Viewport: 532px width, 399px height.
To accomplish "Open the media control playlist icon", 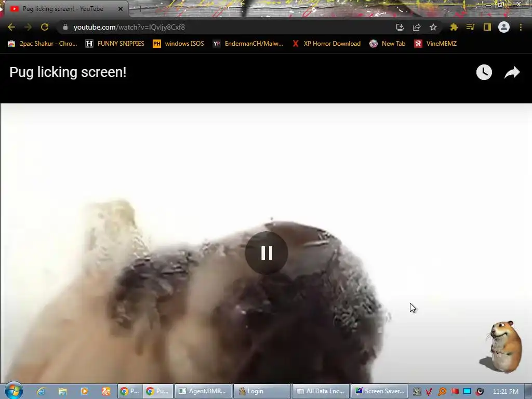I will pos(470,27).
